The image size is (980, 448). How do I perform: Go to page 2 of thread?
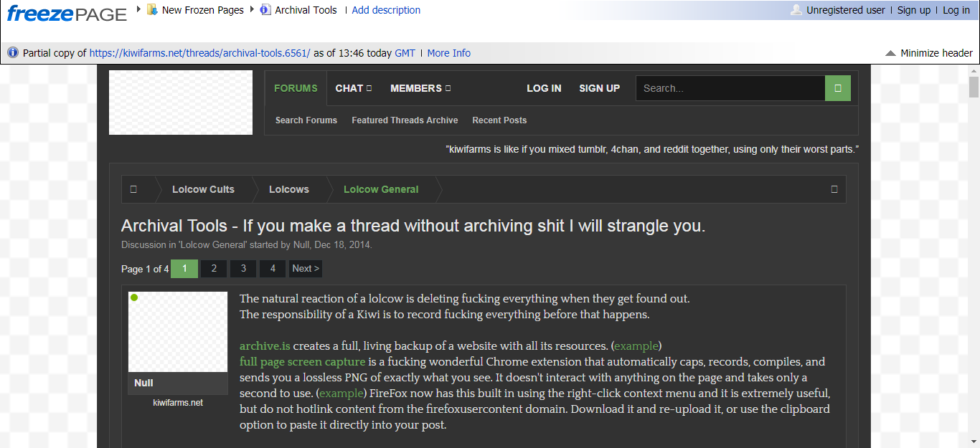[x=214, y=269]
